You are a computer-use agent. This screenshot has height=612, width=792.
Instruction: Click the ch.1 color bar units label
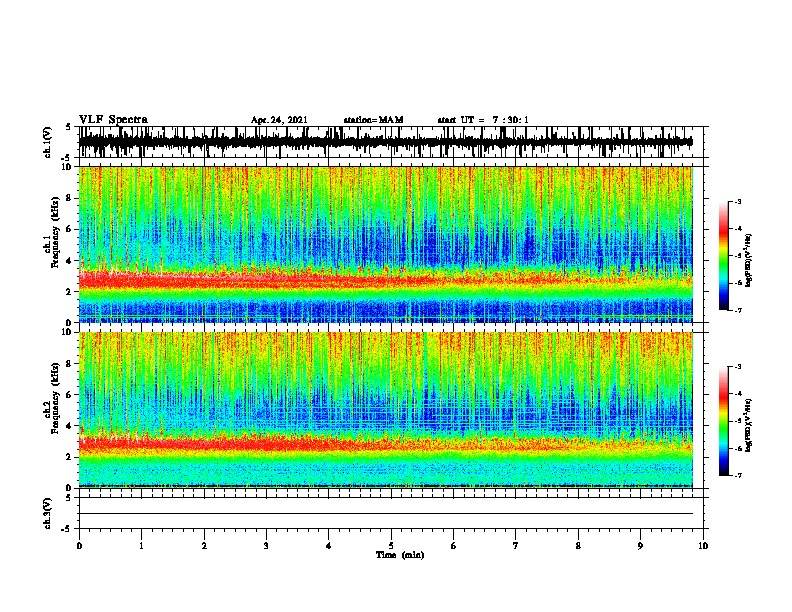[x=748, y=260]
